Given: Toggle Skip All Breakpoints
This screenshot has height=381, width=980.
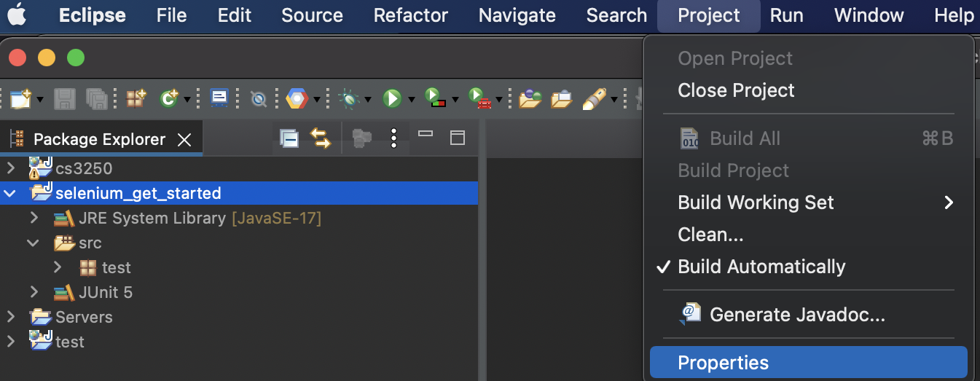Looking at the screenshot, I should pyautogui.click(x=258, y=98).
